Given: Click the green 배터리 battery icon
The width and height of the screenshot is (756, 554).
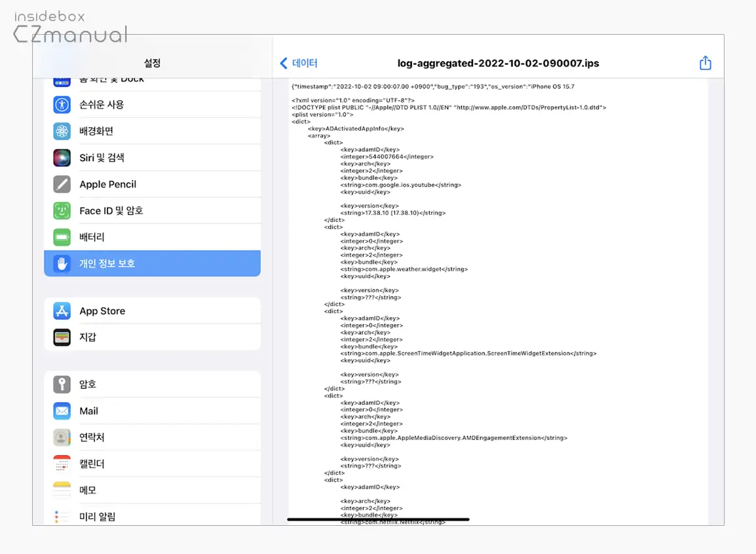Looking at the screenshot, I should pos(62,237).
